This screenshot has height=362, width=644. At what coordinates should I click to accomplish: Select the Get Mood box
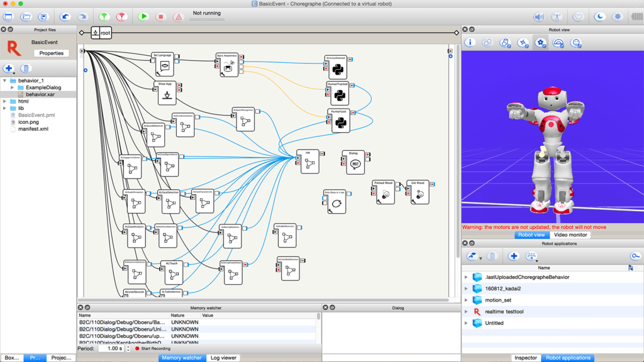pos(419,192)
